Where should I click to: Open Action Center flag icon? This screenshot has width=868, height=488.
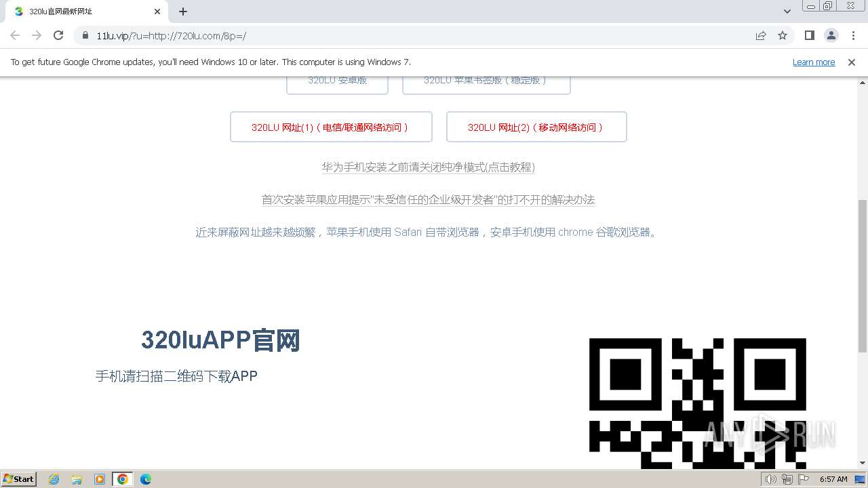pos(804,479)
